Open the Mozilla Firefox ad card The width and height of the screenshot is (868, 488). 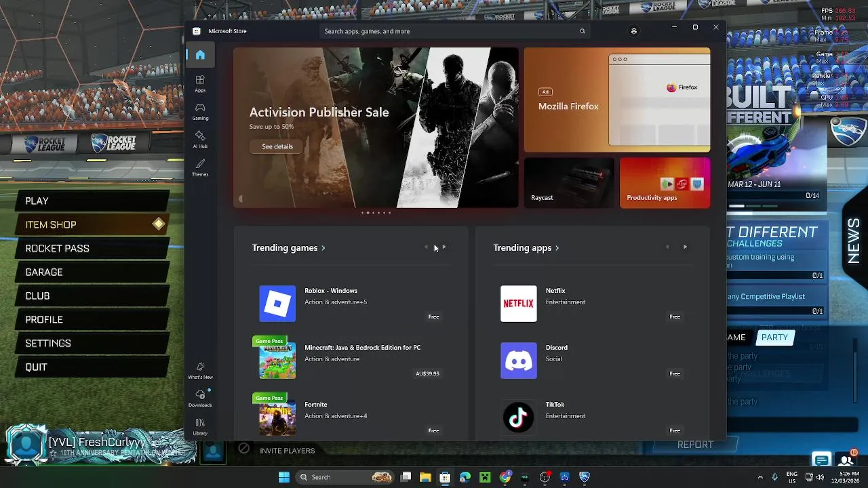click(x=617, y=100)
